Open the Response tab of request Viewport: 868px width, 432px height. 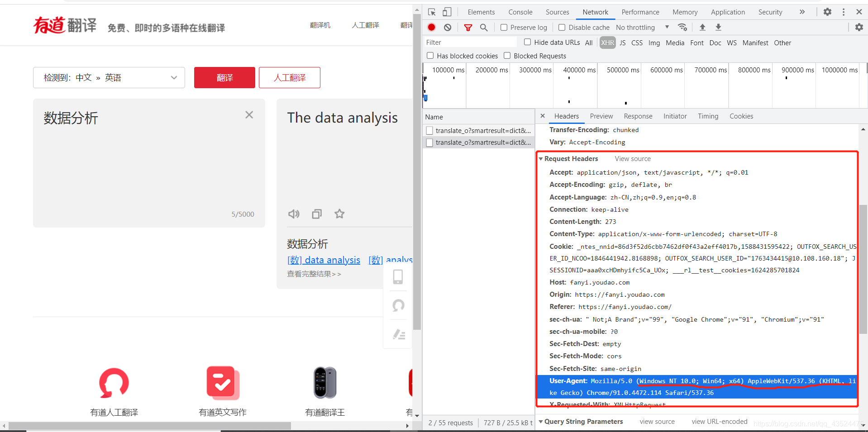[638, 116]
